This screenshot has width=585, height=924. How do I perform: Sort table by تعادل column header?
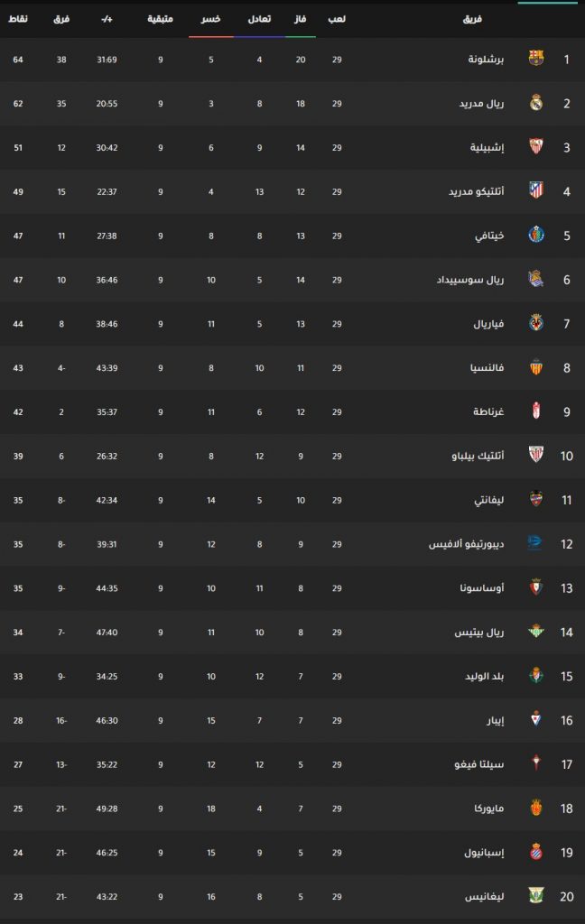pos(259,19)
